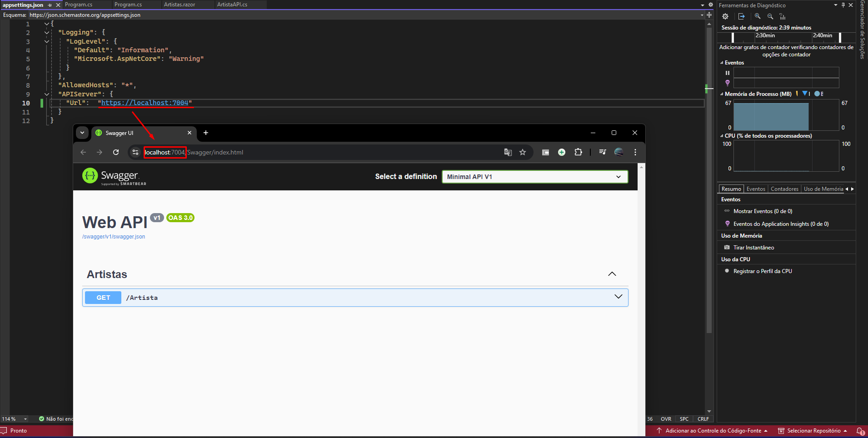Bookmark this page with the star
This screenshot has width=868, height=438.
pos(523,152)
